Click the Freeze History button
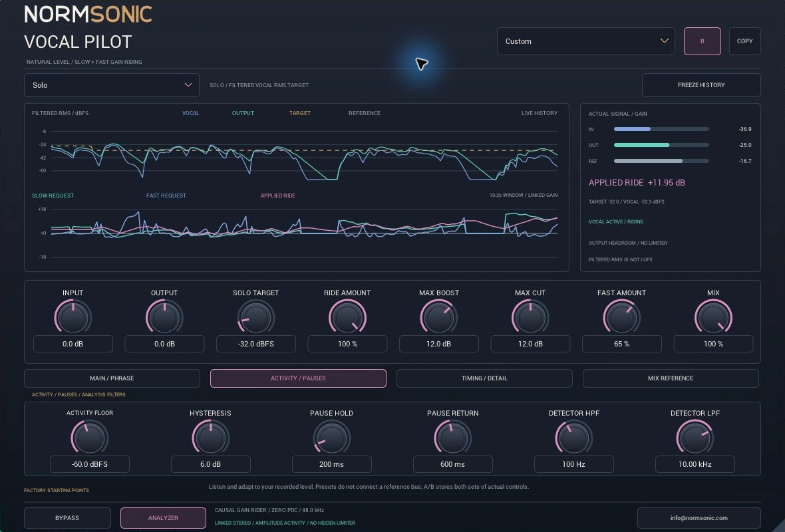 pos(701,85)
